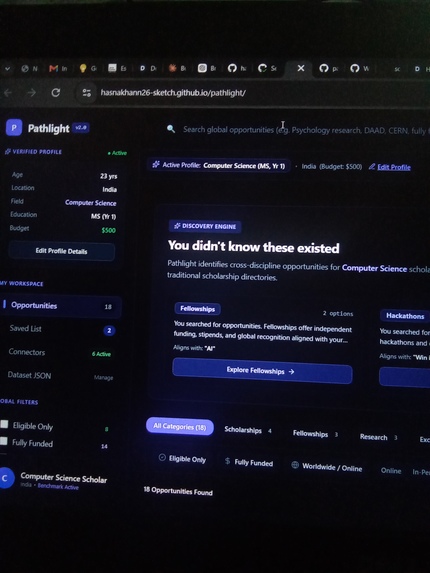The width and height of the screenshot is (430, 573).
Task: Open Opportunities in My Workspace
Action: tap(61, 306)
